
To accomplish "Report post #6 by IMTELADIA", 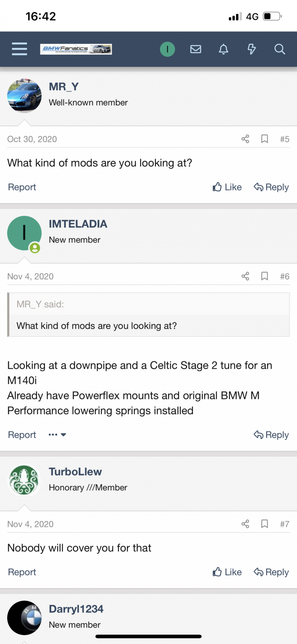I will [x=22, y=435].
